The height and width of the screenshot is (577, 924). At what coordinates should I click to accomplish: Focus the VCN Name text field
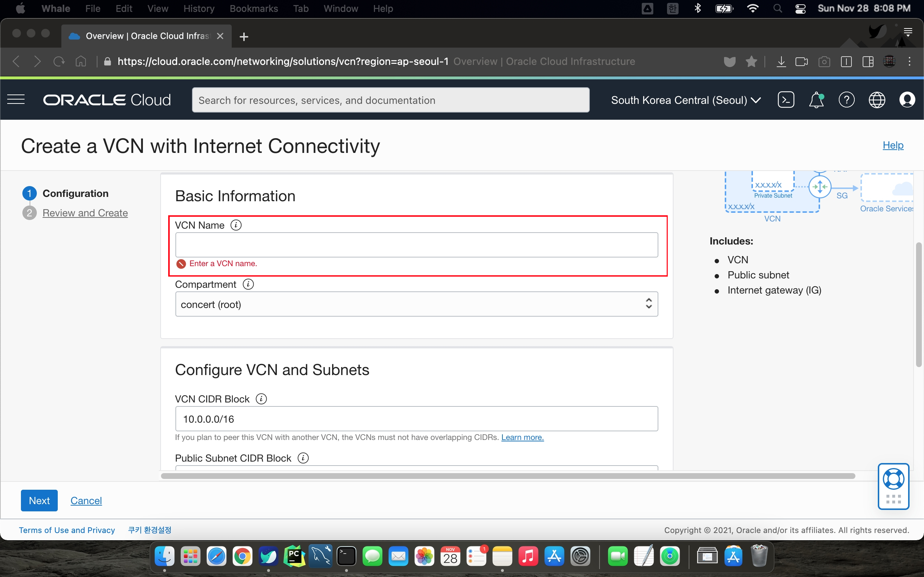coord(416,245)
